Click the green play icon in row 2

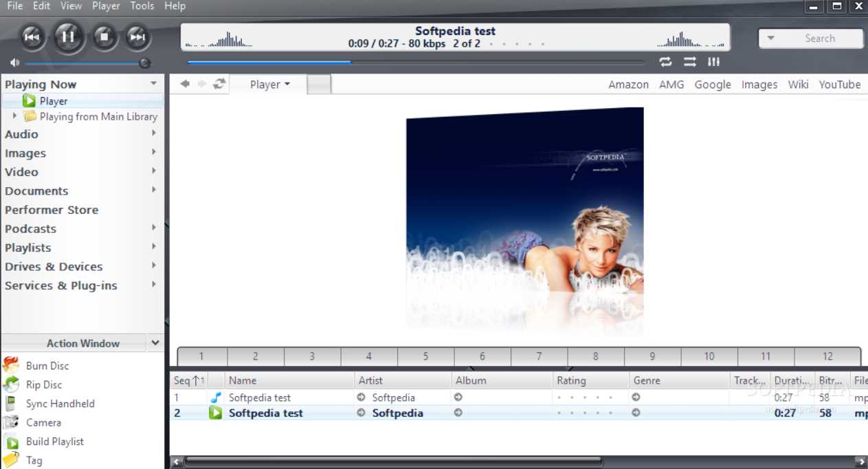tap(216, 413)
